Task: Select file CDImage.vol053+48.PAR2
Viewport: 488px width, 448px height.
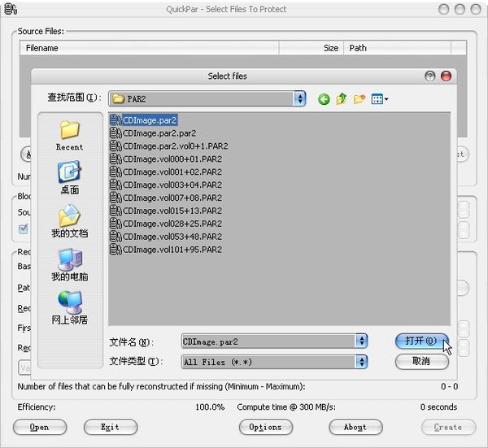Action: pos(166,237)
